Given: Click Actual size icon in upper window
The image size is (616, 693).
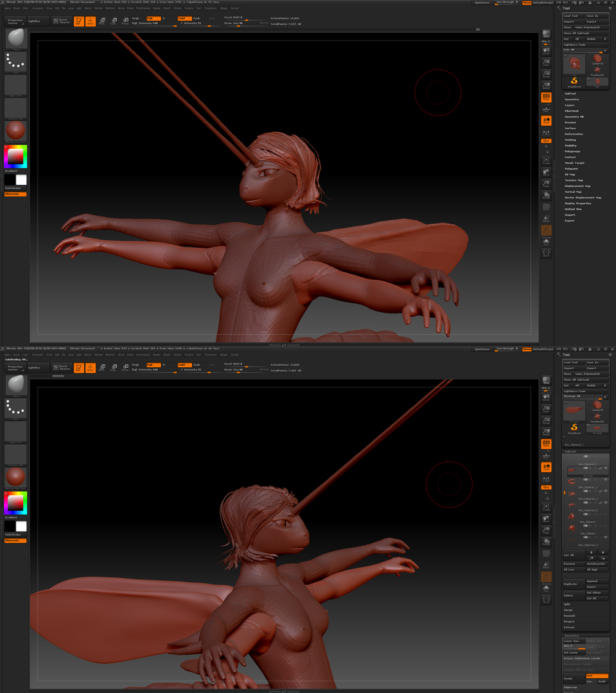Looking at the screenshot, I should tap(546, 74).
